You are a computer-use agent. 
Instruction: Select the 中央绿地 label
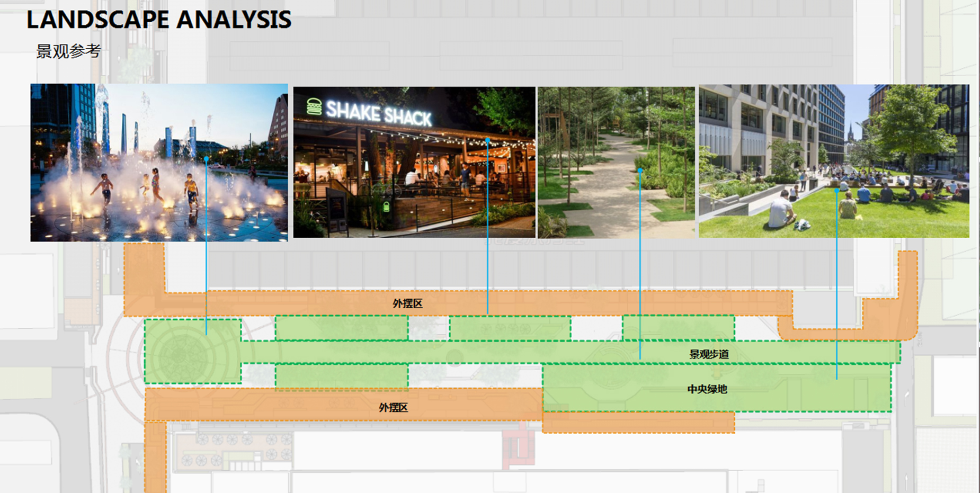tap(707, 389)
